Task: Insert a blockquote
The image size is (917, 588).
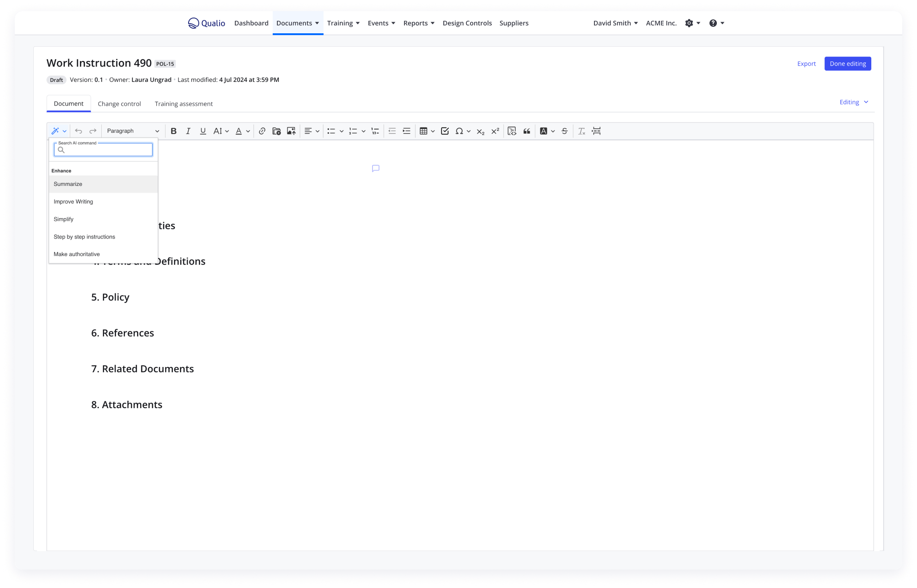Action: [x=527, y=131]
